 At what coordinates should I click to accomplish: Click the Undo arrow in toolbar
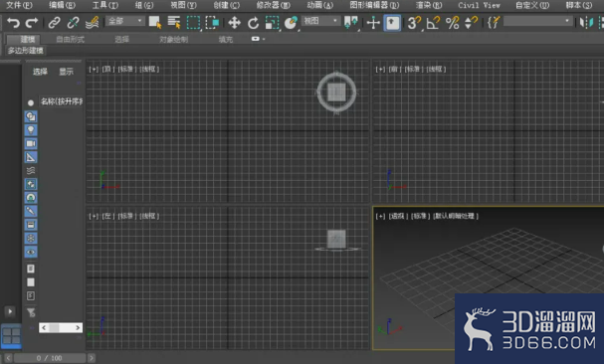13,23
